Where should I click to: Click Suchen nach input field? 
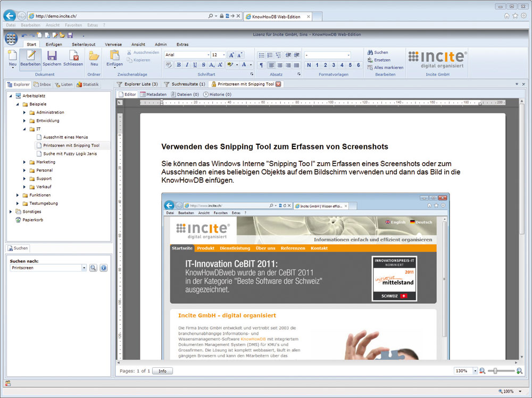coord(46,268)
